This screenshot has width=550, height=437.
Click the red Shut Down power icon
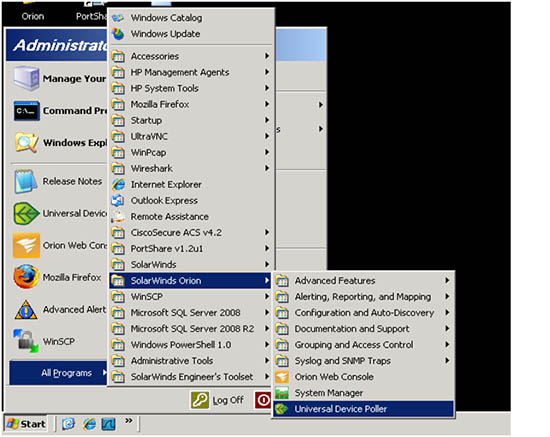click(x=263, y=400)
